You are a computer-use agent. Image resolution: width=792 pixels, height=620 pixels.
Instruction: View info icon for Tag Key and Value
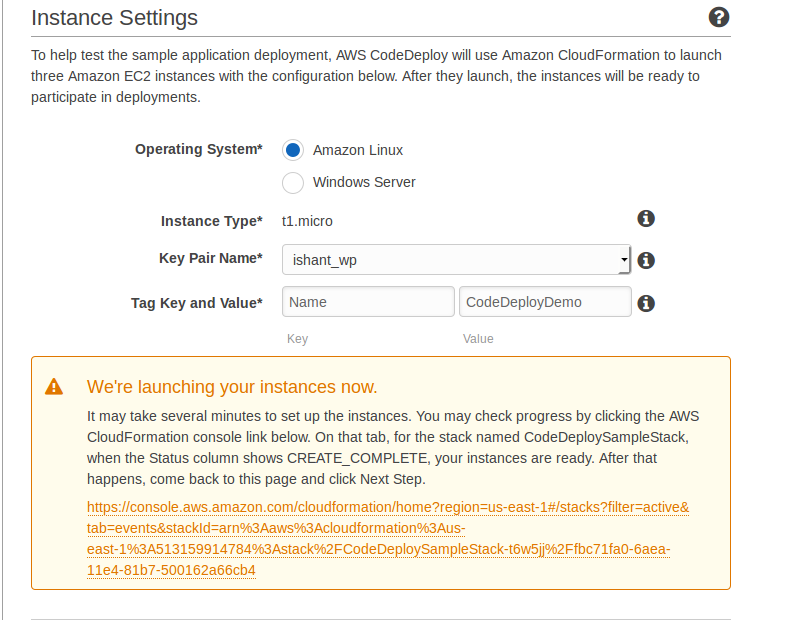pyautogui.click(x=646, y=303)
